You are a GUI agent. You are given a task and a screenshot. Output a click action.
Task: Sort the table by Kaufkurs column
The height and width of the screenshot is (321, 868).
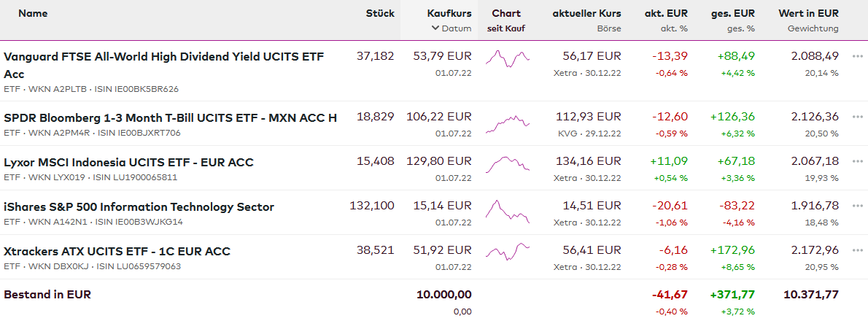tap(449, 13)
